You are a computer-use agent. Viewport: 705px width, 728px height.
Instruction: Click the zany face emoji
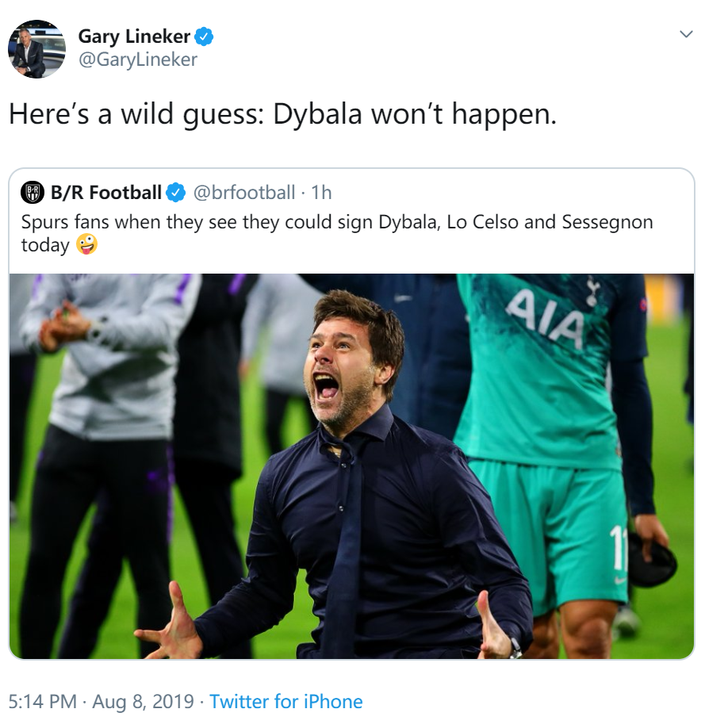click(x=86, y=245)
